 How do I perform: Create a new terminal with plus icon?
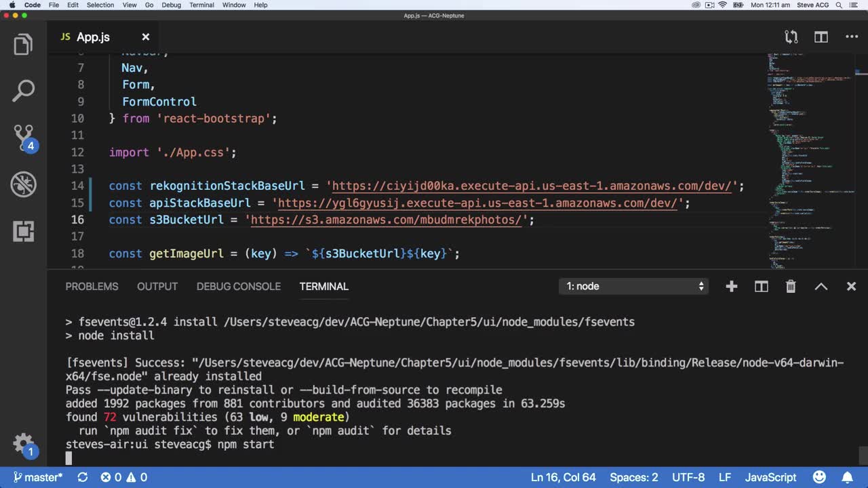[731, 287]
